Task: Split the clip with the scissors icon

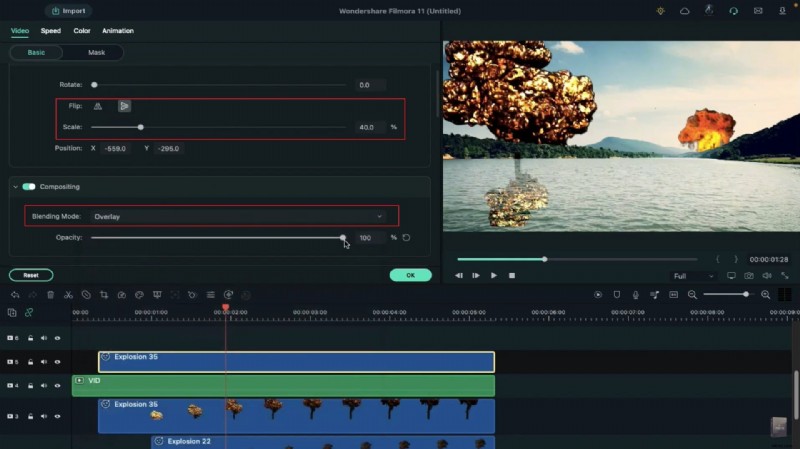Action: 68,295
